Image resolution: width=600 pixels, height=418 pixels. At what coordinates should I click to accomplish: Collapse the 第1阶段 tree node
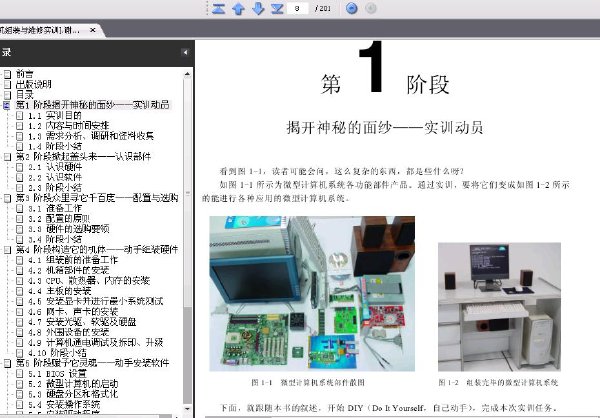7,105
